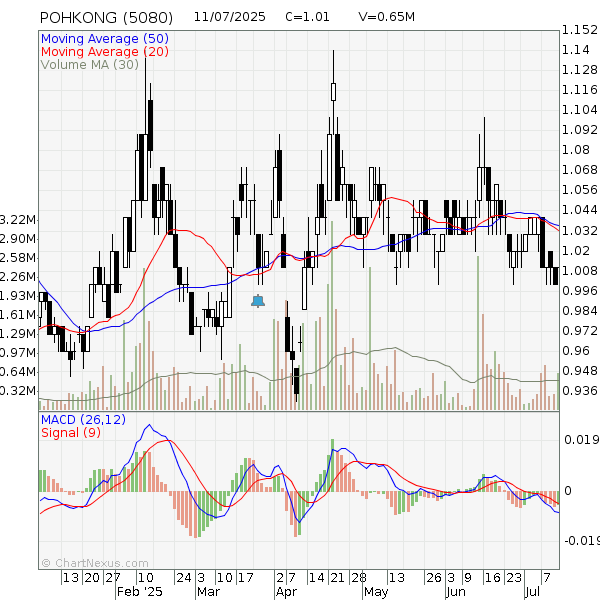
Task: Click the closing price C=1.01
Action: (x=307, y=17)
